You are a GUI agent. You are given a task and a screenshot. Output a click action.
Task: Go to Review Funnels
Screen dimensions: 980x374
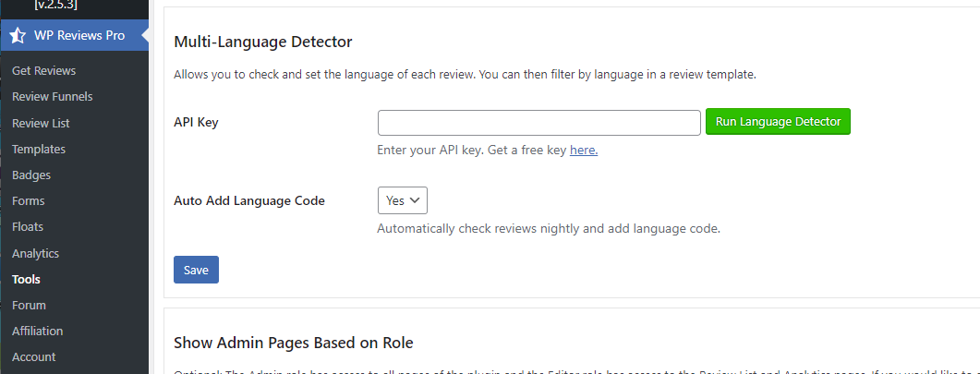pos(52,97)
